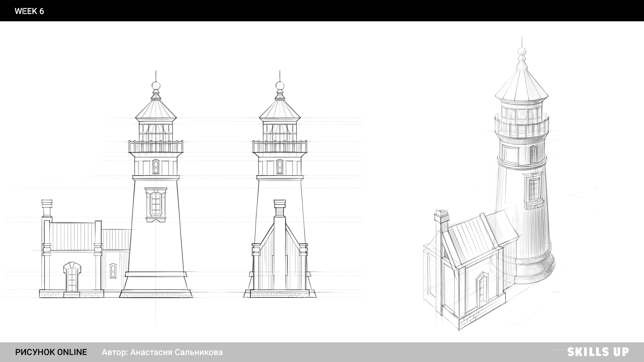Click the WEEK 6 title text
644x362 pixels.
(x=29, y=11)
